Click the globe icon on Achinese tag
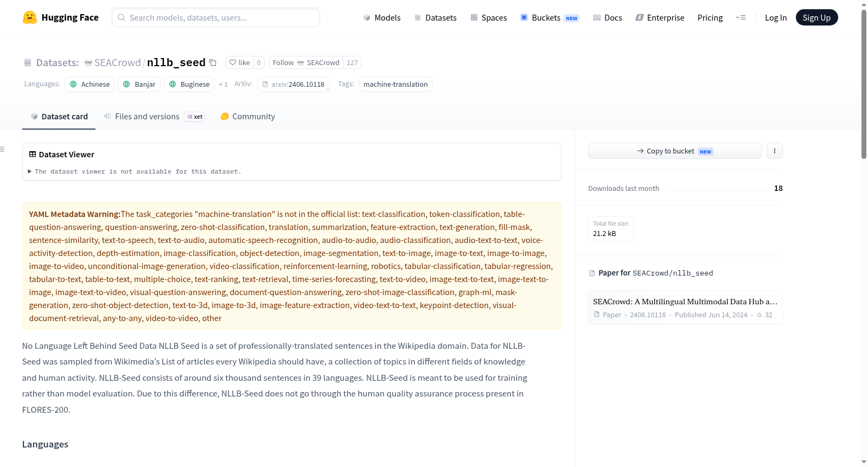The width and height of the screenshot is (868, 467). point(73,84)
